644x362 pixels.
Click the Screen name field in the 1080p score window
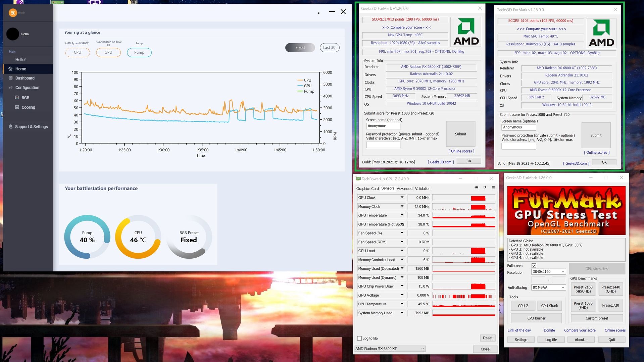pyautogui.click(x=383, y=126)
